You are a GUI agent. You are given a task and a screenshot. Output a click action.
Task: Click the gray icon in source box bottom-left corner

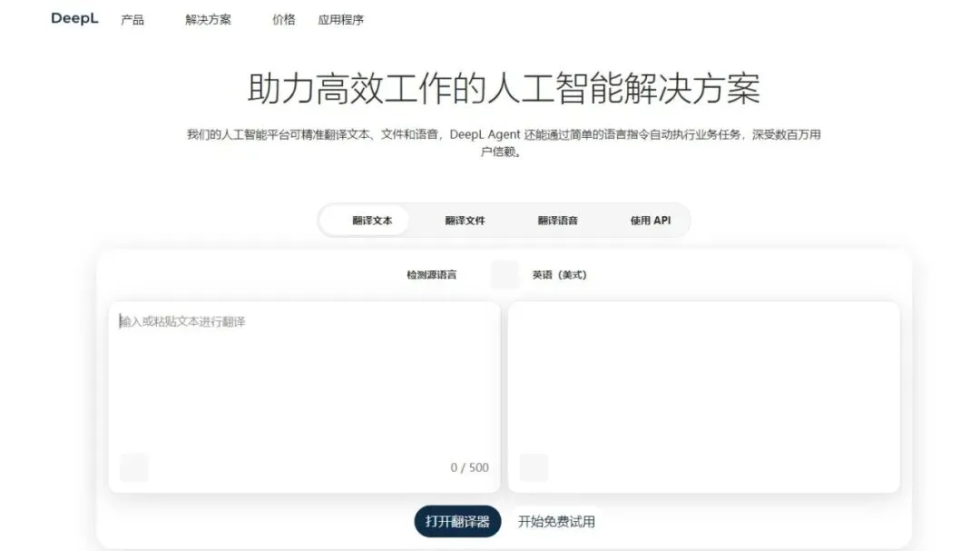coord(133,467)
